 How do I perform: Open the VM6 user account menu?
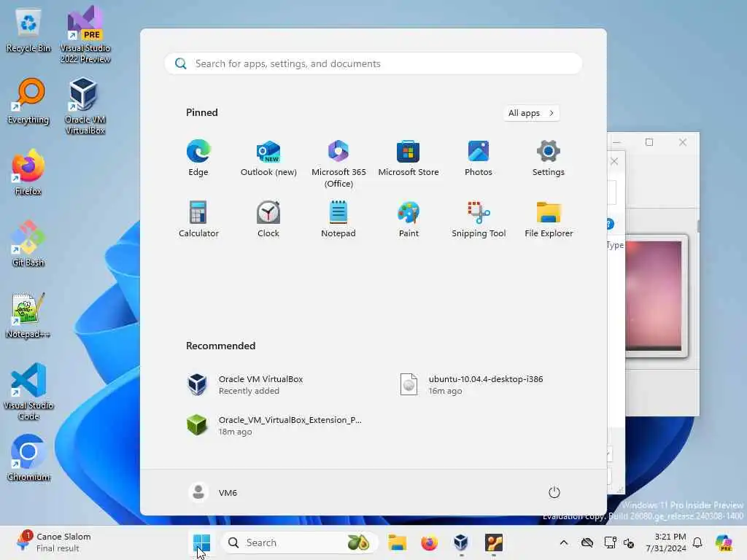(x=213, y=492)
